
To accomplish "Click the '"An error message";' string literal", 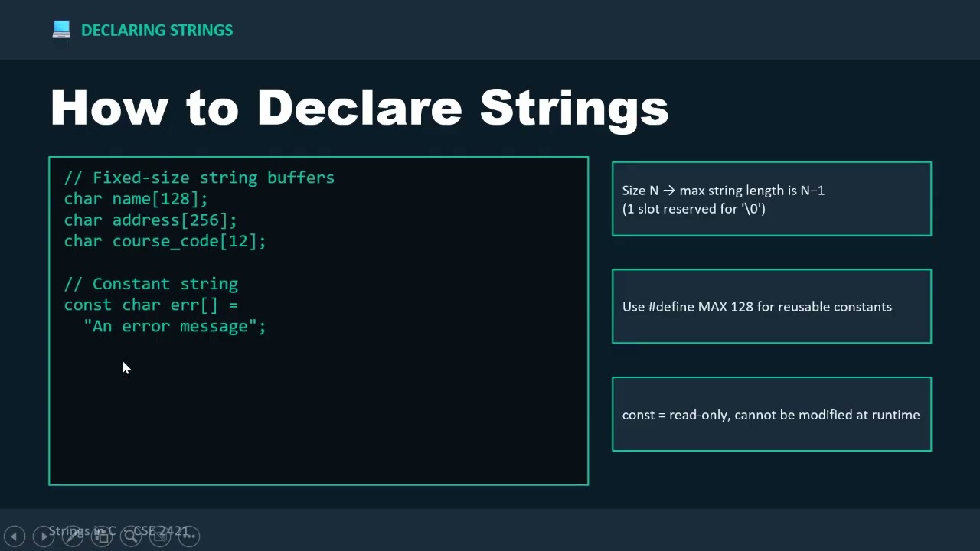I will pos(175,326).
